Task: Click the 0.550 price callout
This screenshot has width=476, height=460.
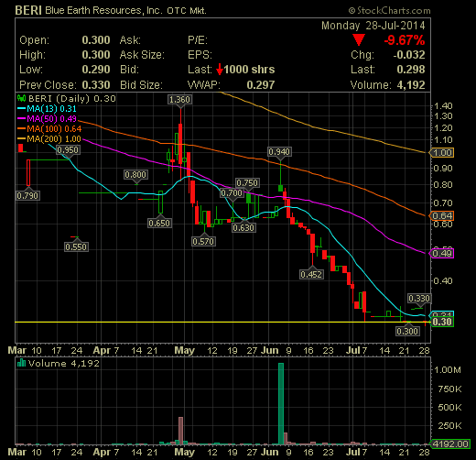Action: (x=76, y=246)
